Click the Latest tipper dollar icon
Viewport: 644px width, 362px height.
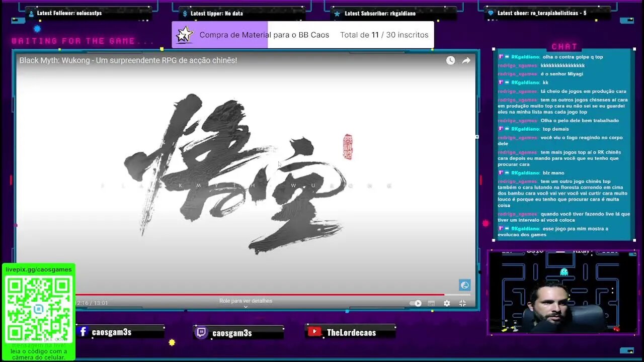pyautogui.click(x=185, y=14)
